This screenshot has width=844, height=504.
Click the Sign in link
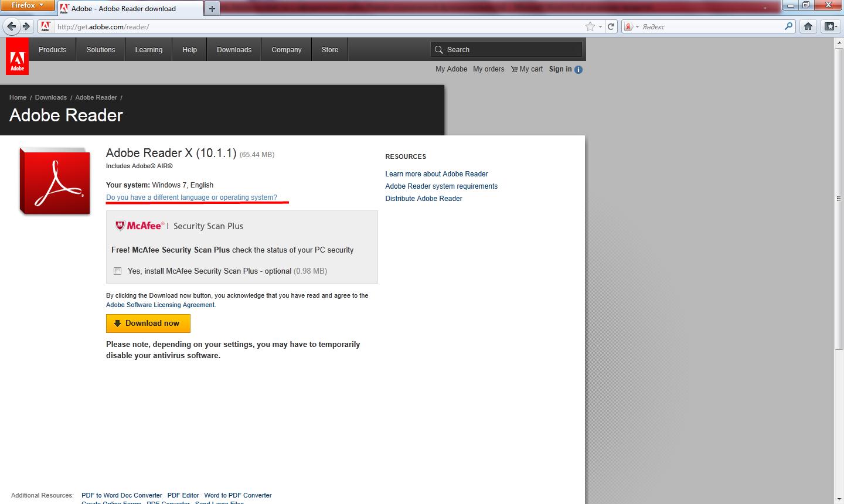pyautogui.click(x=560, y=69)
